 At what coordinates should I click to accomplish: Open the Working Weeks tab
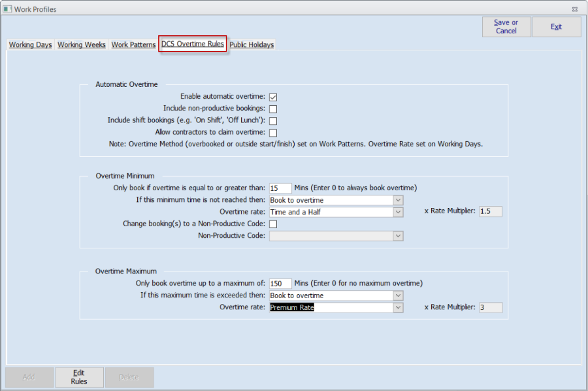[82, 44]
